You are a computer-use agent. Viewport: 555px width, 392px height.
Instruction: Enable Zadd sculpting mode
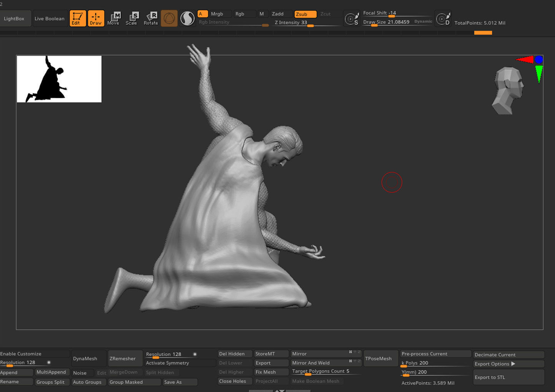pyautogui.click(x=280, y=14)
